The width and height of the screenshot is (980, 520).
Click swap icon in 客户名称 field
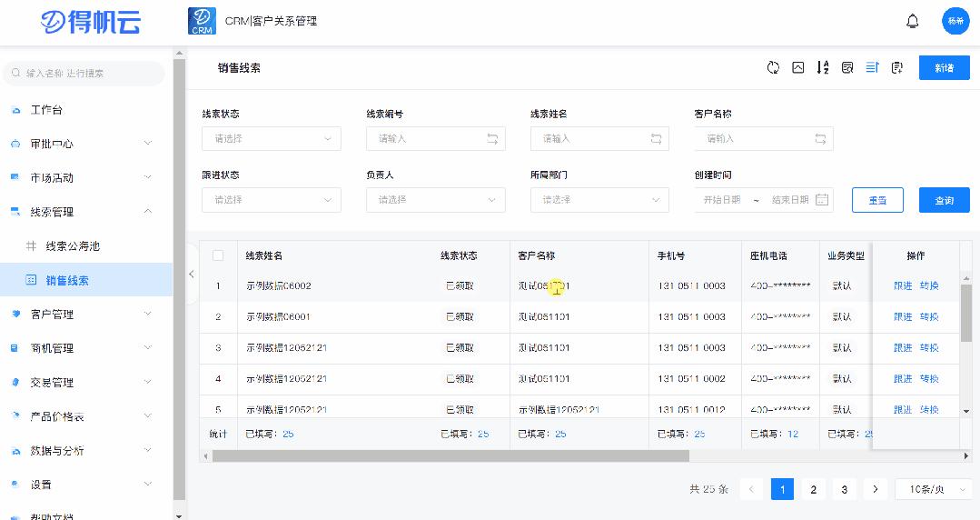coord(821,139)
